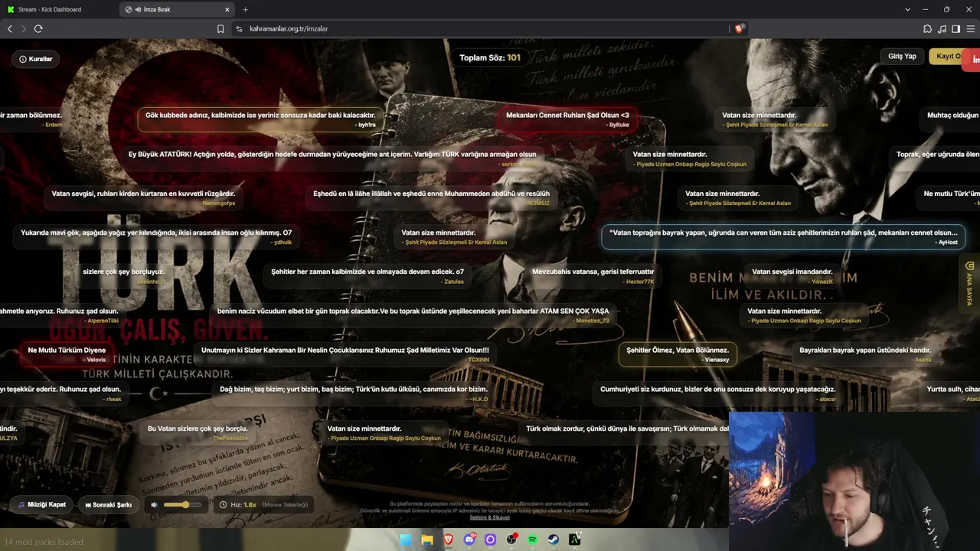Adjust the yellow volume slider
The height and width of the screenshot is (551, 980).
pos(181,505)
